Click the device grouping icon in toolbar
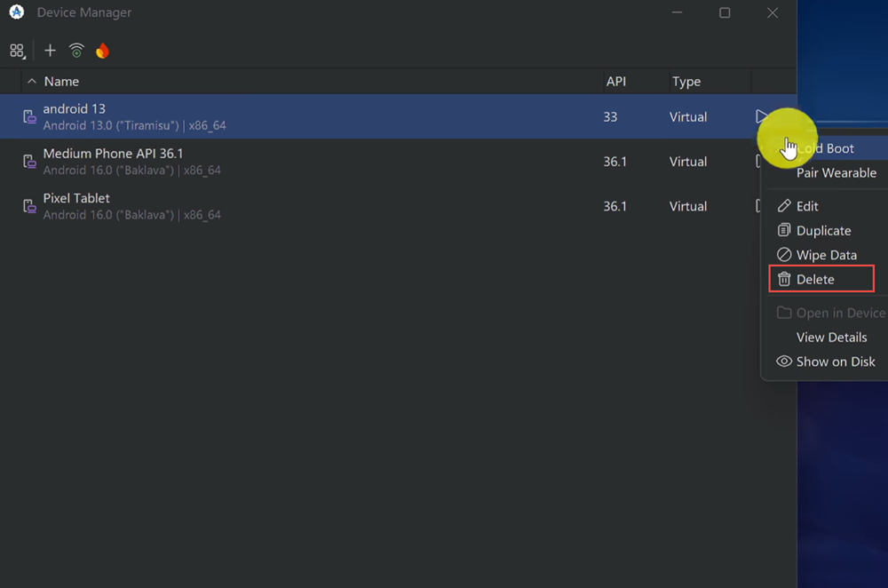 coord(17,51)
